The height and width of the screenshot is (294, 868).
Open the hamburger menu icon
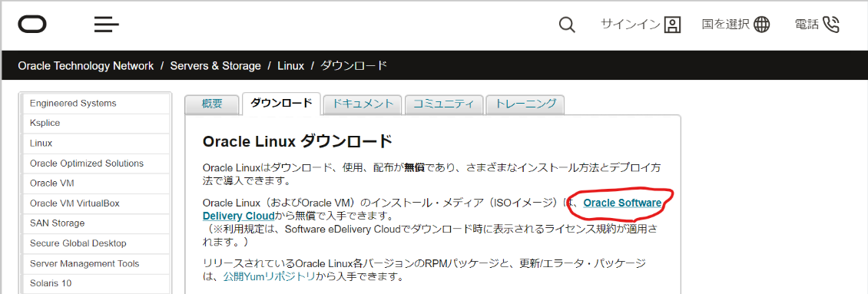click(106, 25)
